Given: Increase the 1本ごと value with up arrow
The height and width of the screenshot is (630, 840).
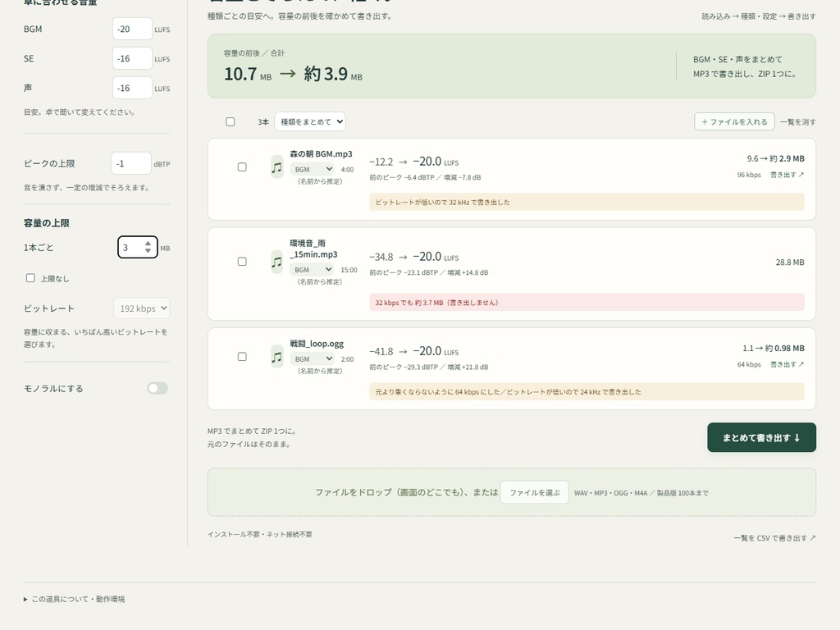Looking at the screenshot, I should 148,244.
